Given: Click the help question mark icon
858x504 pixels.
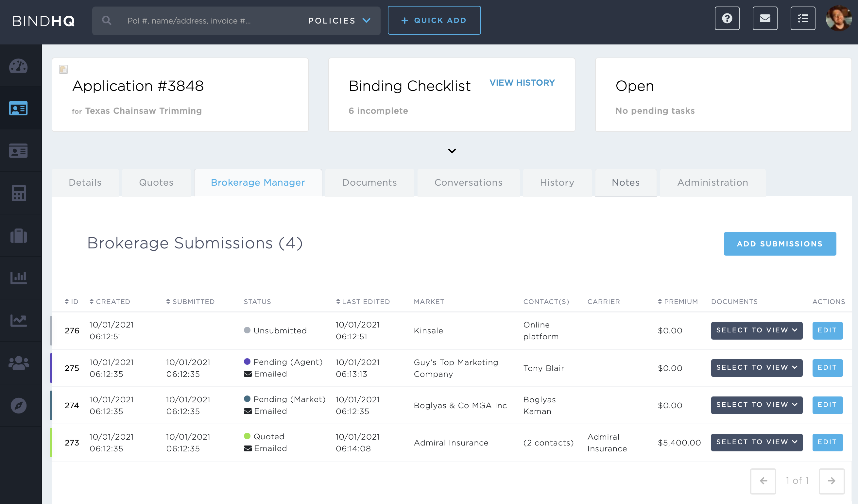Looking at the screenshot, I should point(727,18).
